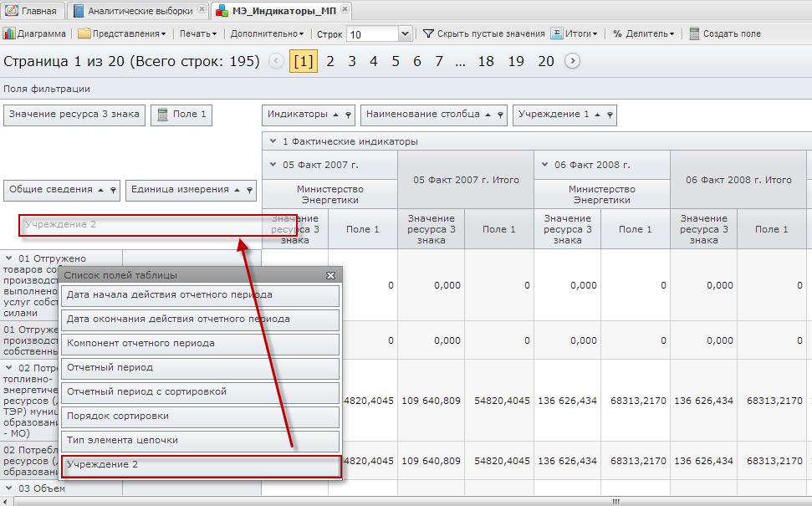Close the МЭ_Индикаторы_МП tab
The height and width of the screenshot is (506, 812).
[345, 9]
